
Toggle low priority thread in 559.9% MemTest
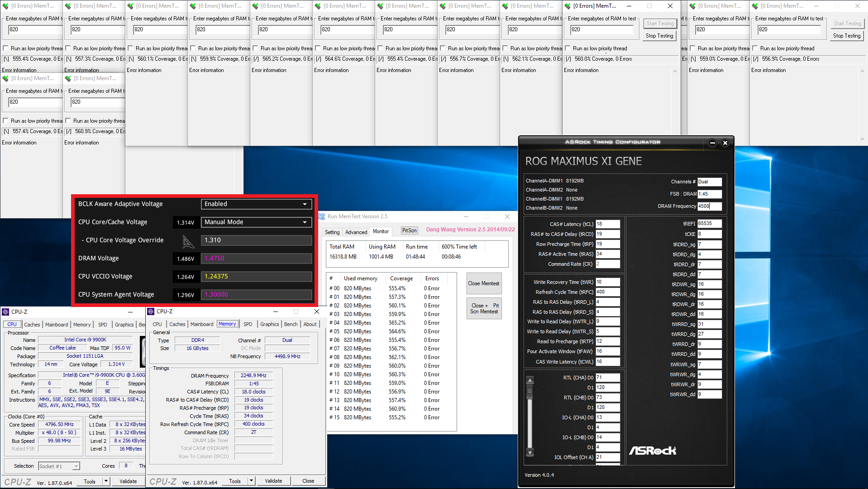click(x=193, y=48)
